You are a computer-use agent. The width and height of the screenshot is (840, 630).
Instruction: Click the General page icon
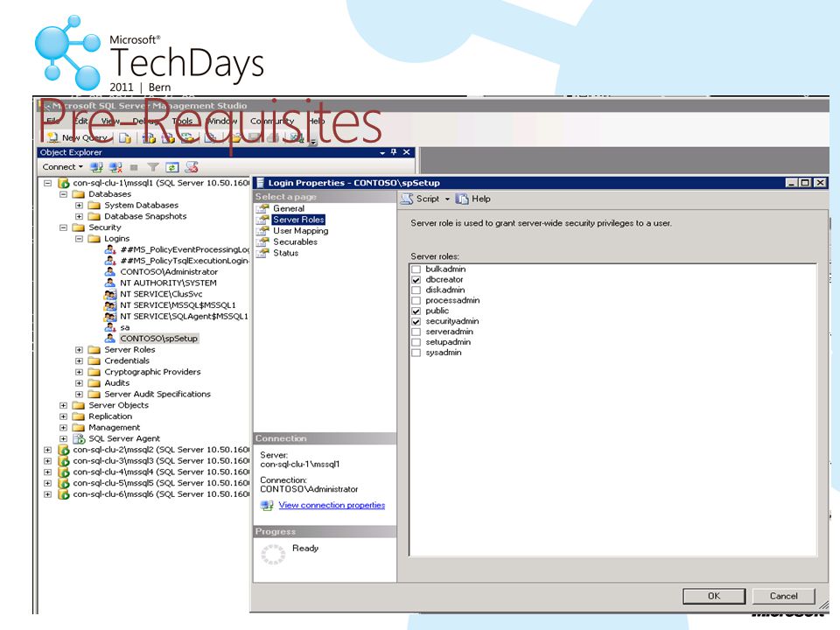(x=262, y=208)
